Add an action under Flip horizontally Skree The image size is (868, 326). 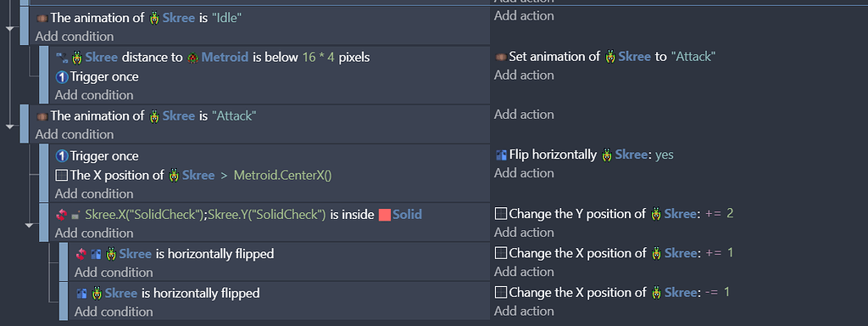tap(524, 173)
